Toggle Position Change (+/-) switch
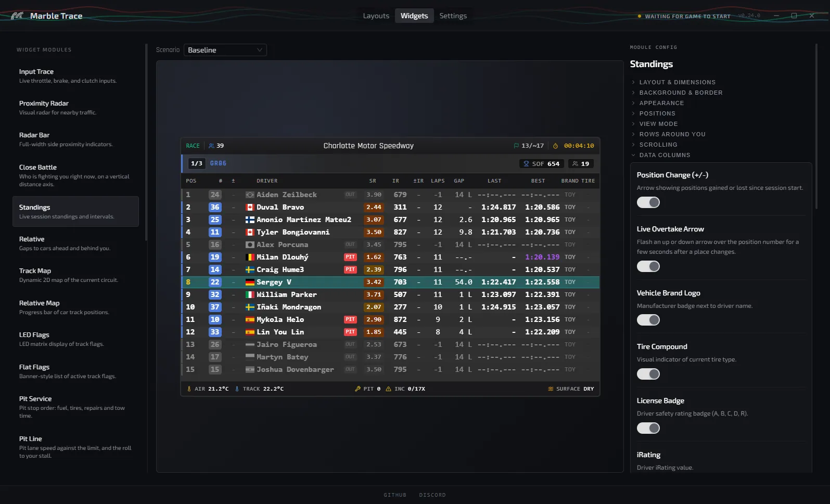This screenshot has height=504, width=830. coord(648,202)
